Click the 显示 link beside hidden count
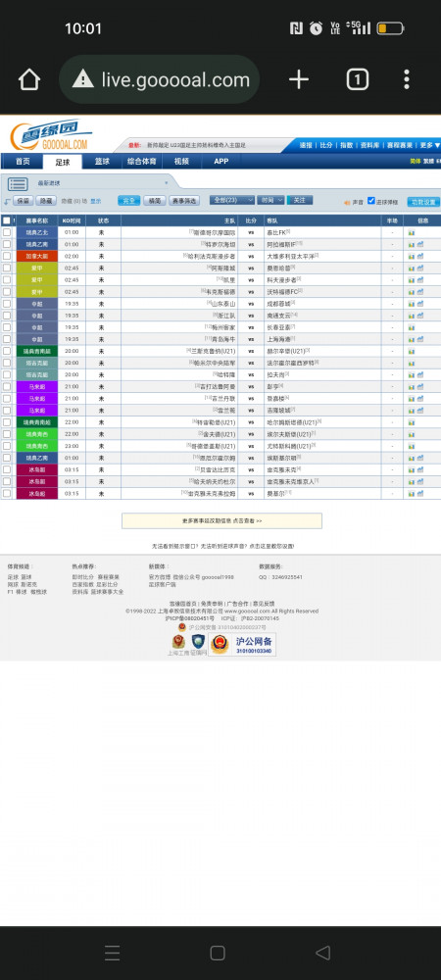Screen dimensions: 441x980 pos(96,201)
